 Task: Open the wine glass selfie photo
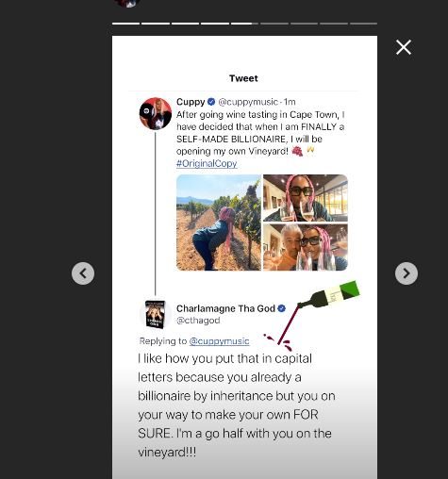point(306,198)
